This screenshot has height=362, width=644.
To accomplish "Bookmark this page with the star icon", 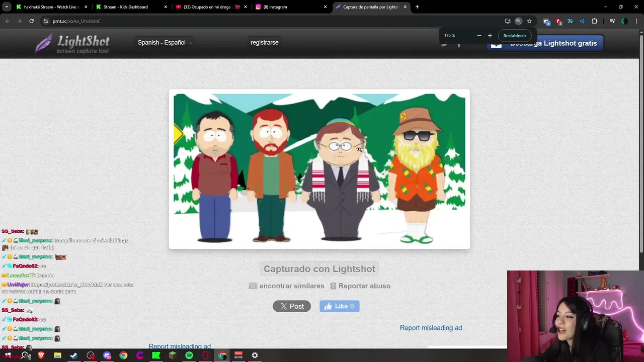I will coord(529,21).
